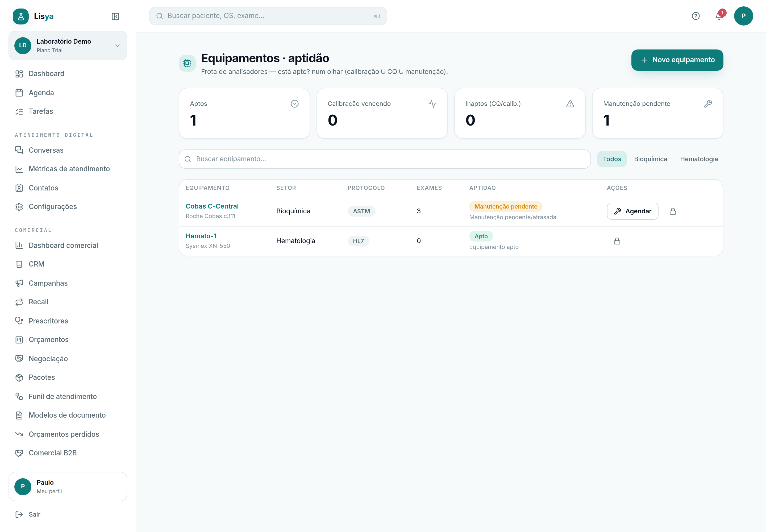Image resolution: width=766 pixels, height=532 pixels.
Task: Click the Inaptos (CQ/calib.) summary card
Action: coord(520,113)
